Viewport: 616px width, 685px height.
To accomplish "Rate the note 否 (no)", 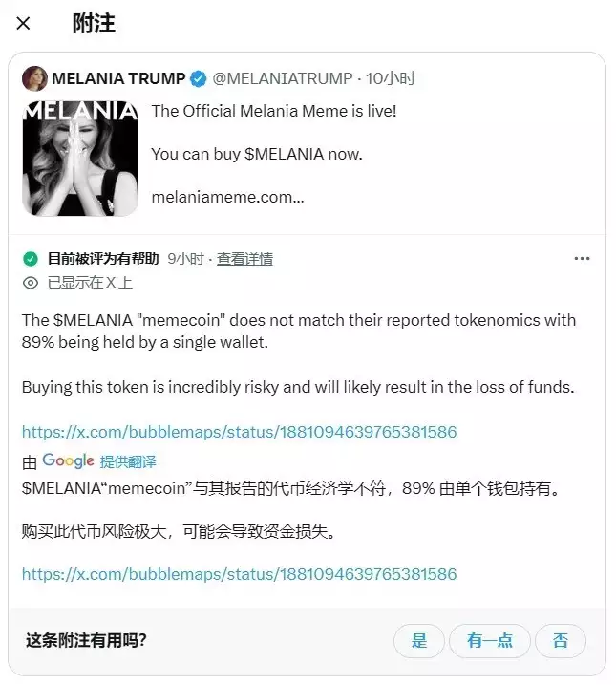I will (560, 641).
